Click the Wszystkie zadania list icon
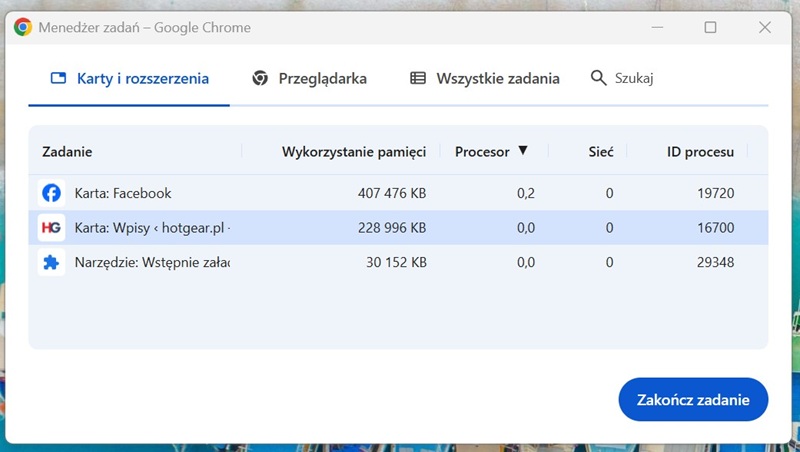 point(418,78)
